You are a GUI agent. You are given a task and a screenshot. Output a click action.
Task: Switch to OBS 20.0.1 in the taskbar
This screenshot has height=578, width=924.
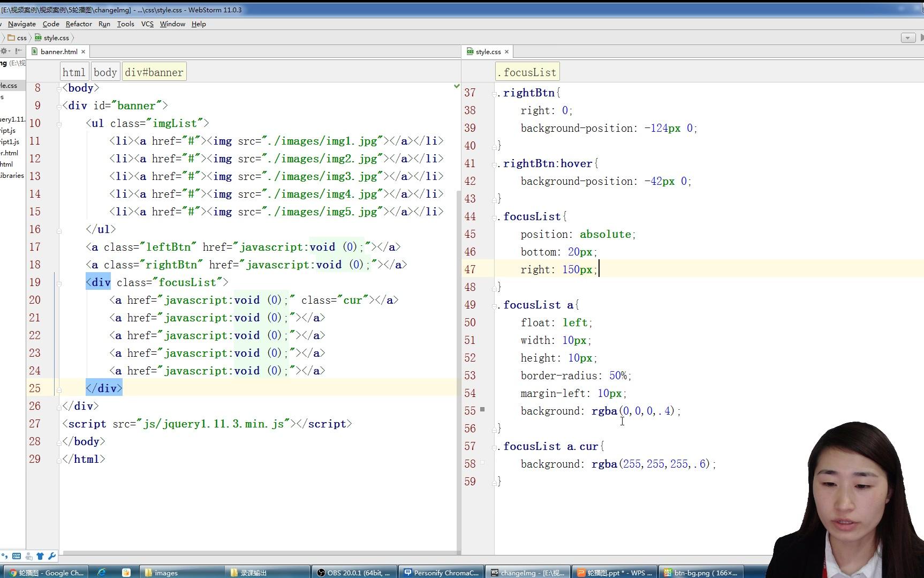354,572
